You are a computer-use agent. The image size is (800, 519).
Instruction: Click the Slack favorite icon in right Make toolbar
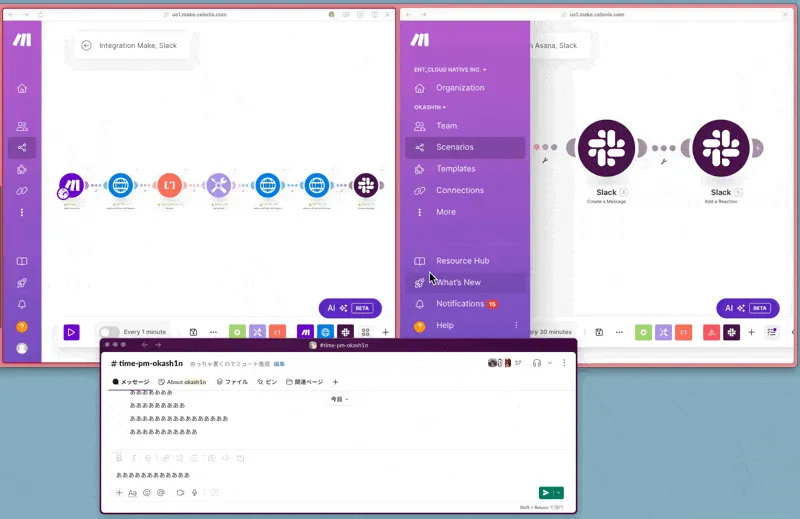pyautogui.click(x=732, y=332)
